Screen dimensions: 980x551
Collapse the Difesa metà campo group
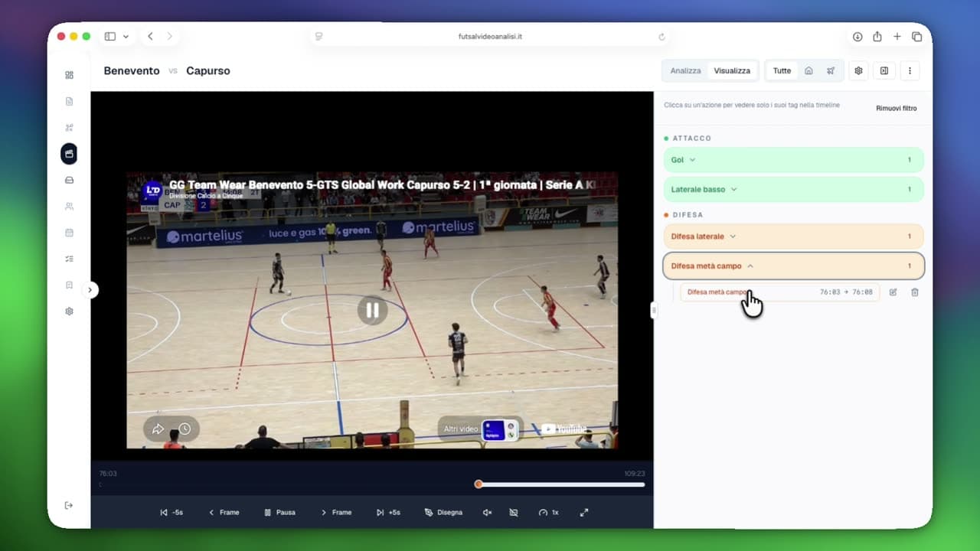click(794, 266)
